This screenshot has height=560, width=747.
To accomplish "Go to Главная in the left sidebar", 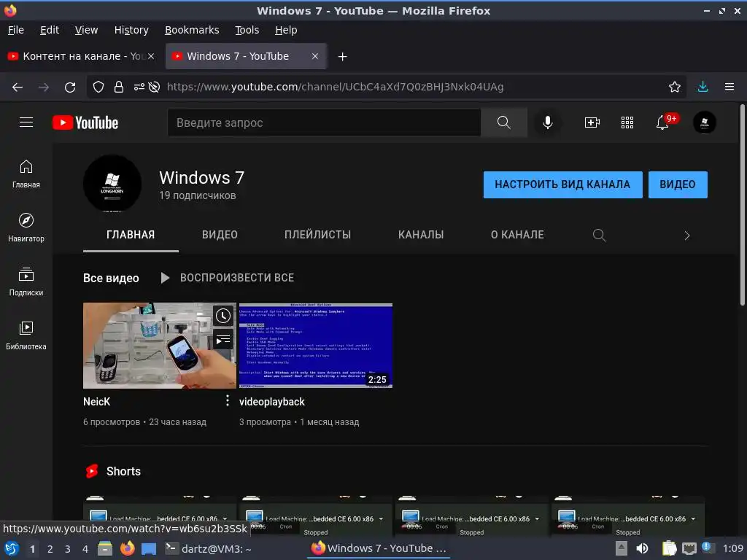I will (x=26, y=174).
